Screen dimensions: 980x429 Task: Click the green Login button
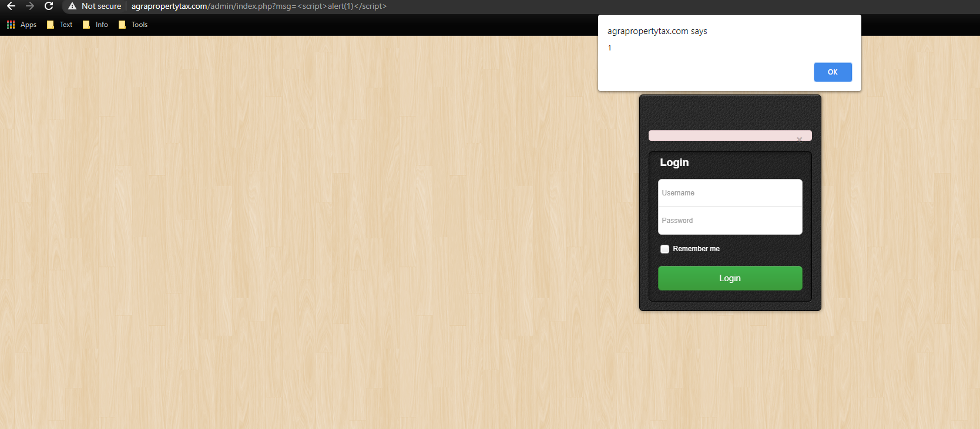[730, 278]
